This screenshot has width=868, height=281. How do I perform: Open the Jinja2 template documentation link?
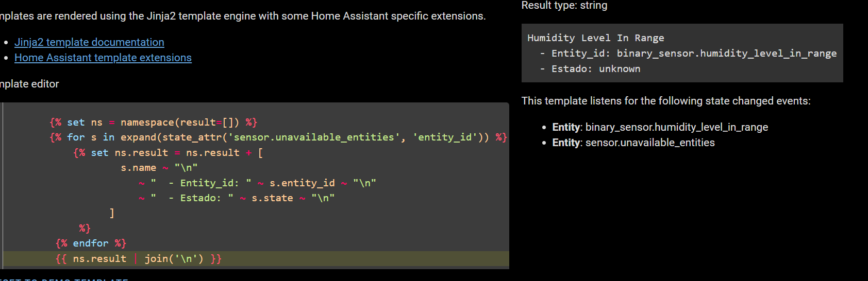(x=89, y=42)
